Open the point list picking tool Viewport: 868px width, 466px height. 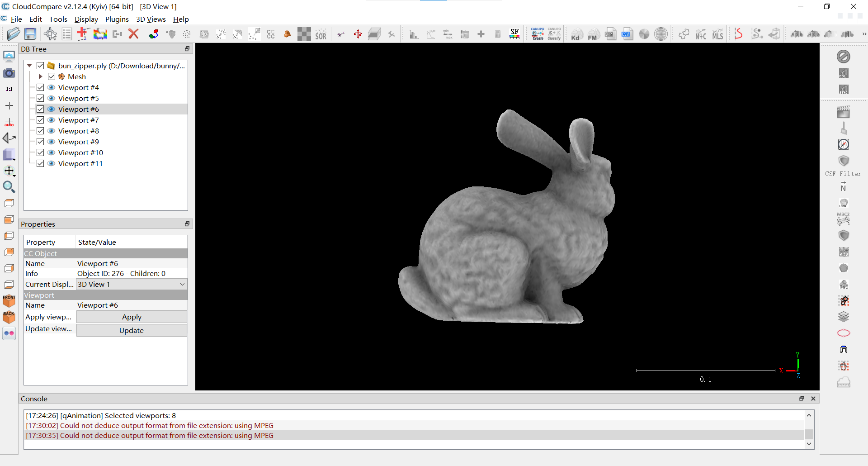(x=67, y=34)
